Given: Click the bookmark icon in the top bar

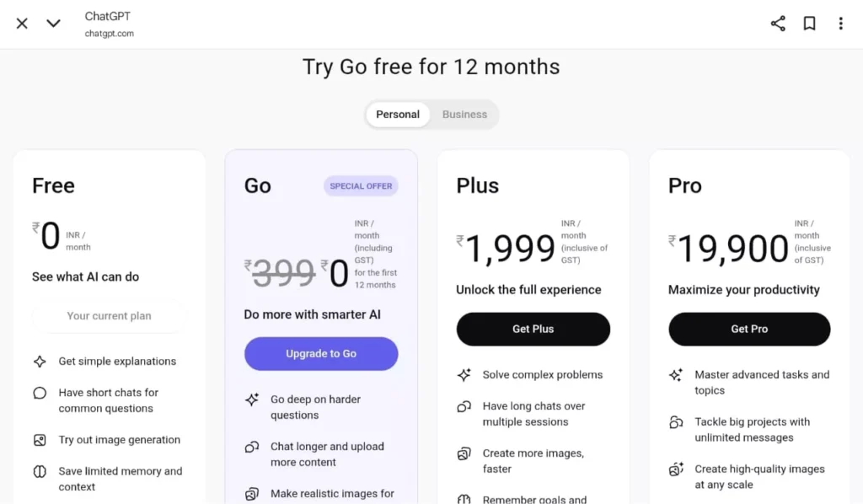Looking at the screenshot, I should [x=809, y=23].
